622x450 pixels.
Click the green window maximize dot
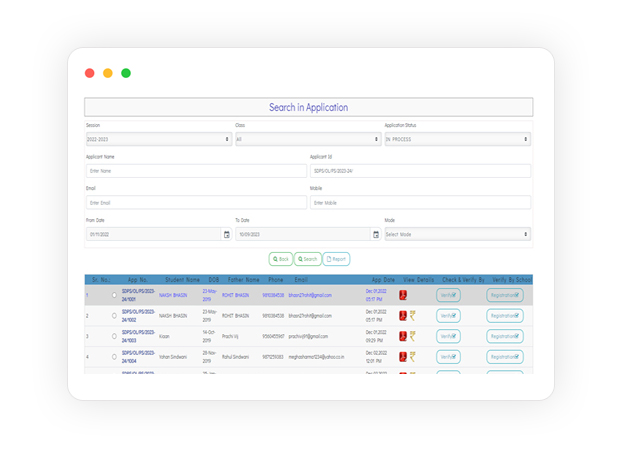pyautogui.click(x=126, y=73)
